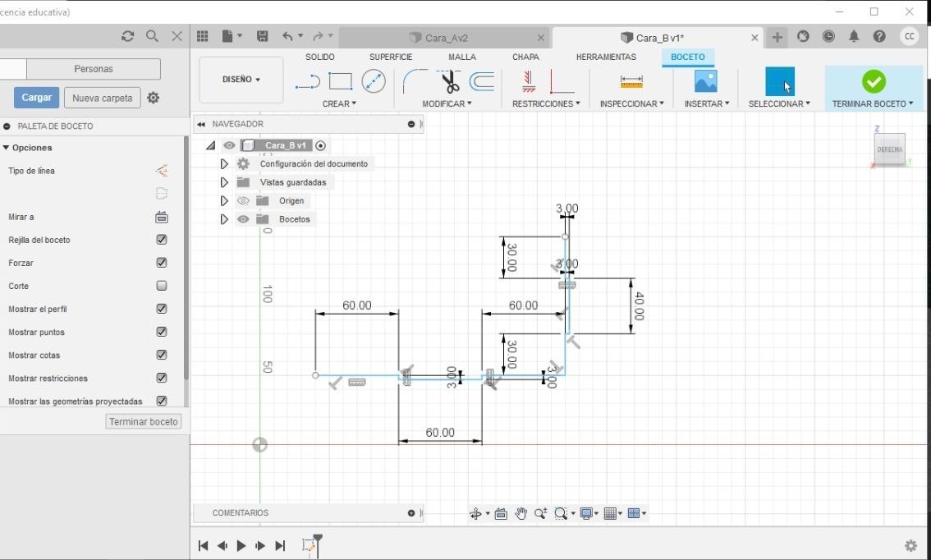Select the Offset tool in Modificar
This screenshot has height=560, width=931.
pyautogui.click(x=482, y=81)
